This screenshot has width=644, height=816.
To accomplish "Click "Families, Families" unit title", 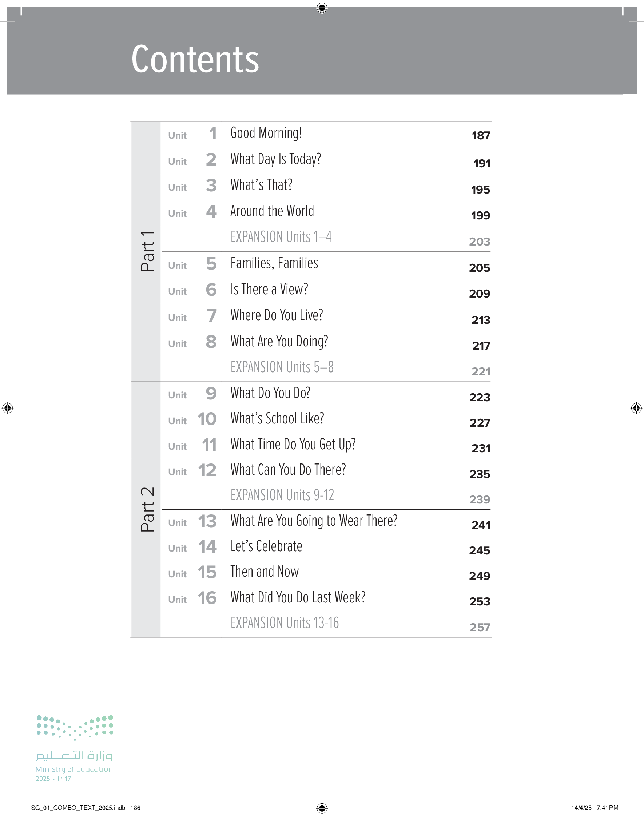I will point(274,263).
